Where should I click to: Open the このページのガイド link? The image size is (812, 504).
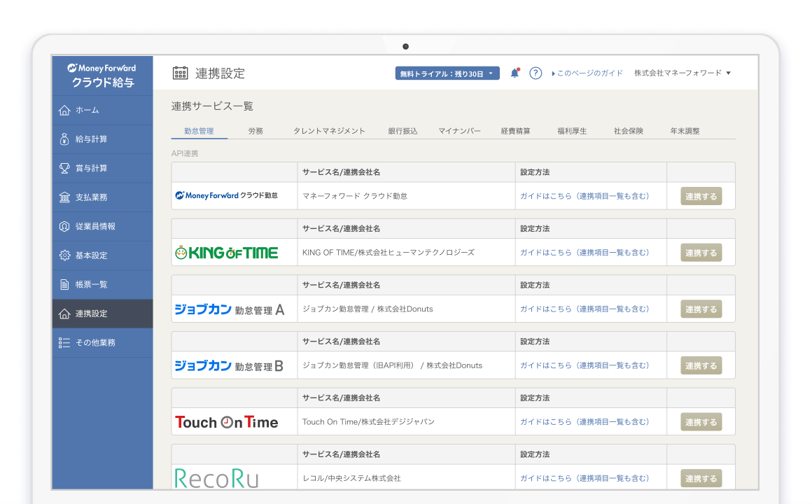tap(587, 73)
